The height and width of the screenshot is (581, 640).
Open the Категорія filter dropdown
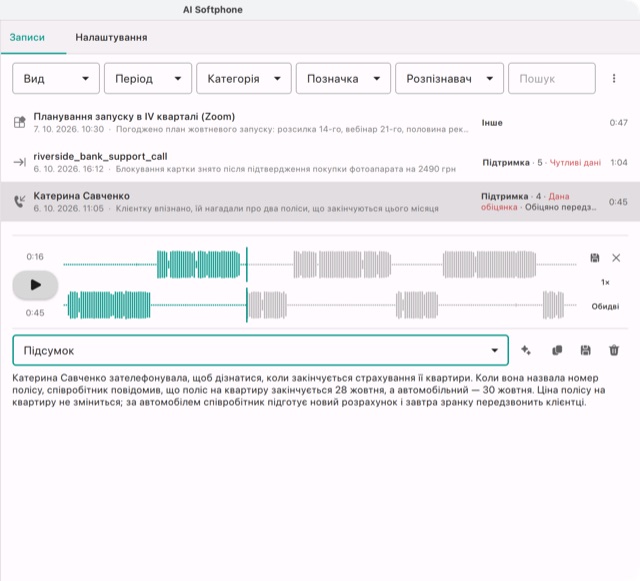coord(244,78)
